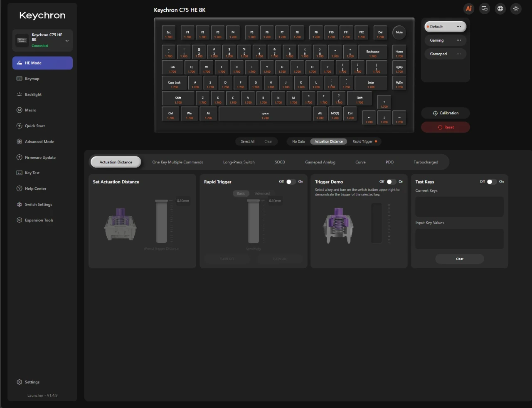Toggle the Trigger Demo switch
Image resolution: width=532 pixels, height=408 pixels.
(x=392, y=182)
